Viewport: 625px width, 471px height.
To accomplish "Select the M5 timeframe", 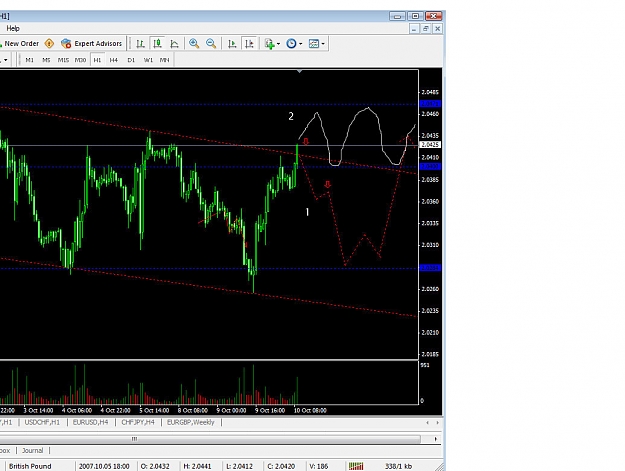I will click(x=46, y=60).
